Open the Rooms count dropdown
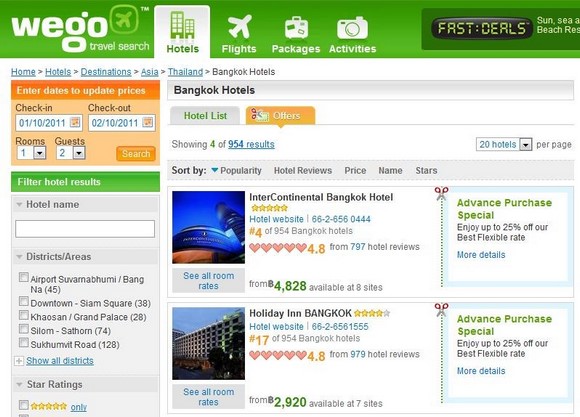This screenshot has width=580, height=417. pos(39,152)
